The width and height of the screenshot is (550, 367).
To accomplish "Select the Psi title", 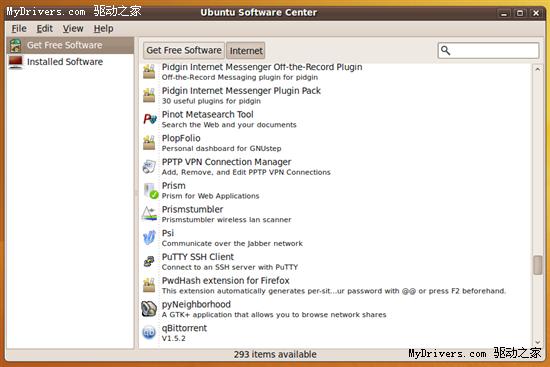I will 168,233.
